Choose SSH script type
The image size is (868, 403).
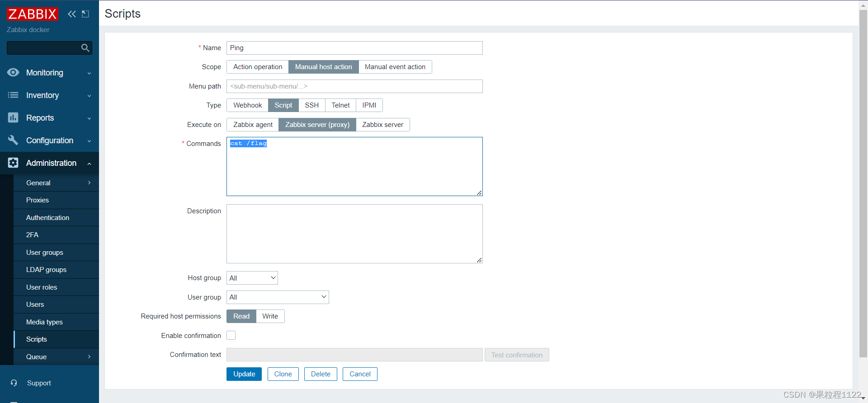pos(312,105)
